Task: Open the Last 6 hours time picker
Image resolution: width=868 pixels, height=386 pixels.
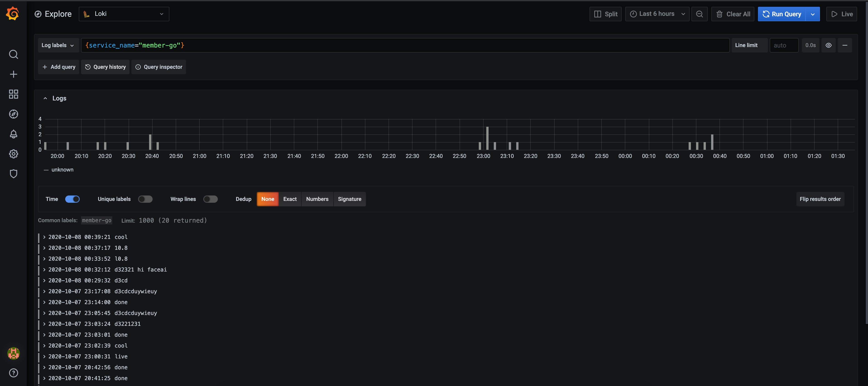Action: (657, 14)
